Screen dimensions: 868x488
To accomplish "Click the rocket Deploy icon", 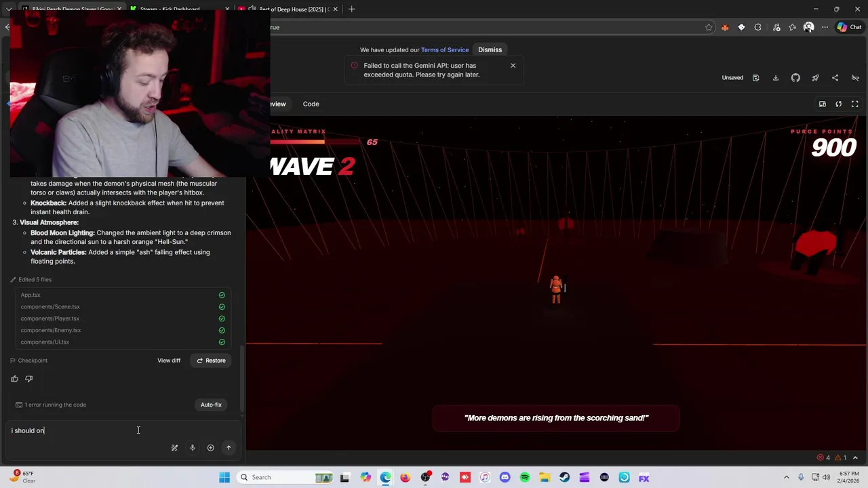I will 815,78.
